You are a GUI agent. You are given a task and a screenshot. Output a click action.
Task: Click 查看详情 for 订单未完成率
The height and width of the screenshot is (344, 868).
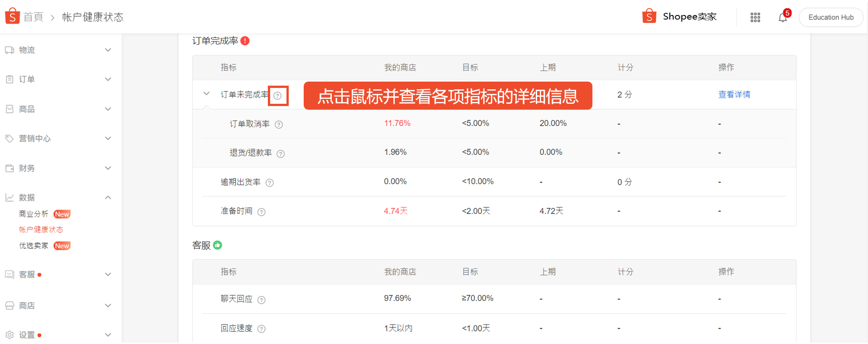click(x=734, y=94)
